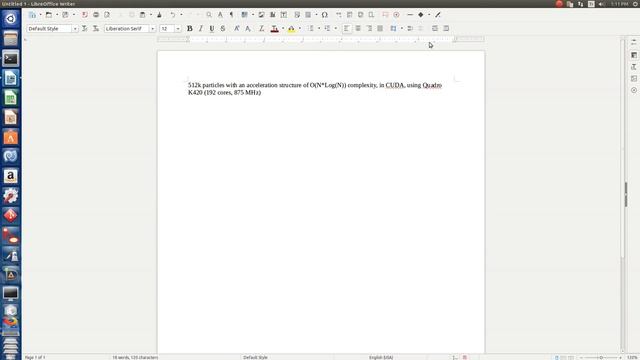Insert a table with Table icon
Image resolution: width=640 pixels, height=360 pixels.
(244, 15)
